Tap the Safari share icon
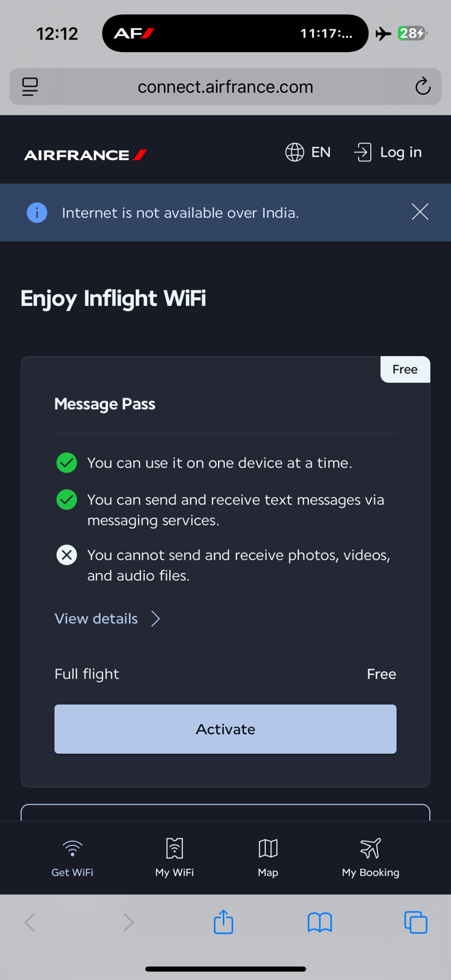Image resolution: width=451 pixels, height=980 pixels. [x=223, y=922]
